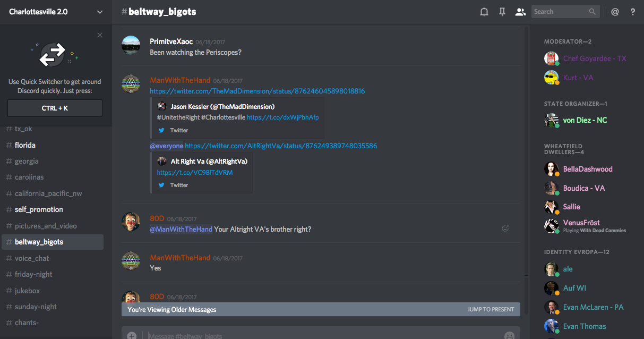
Task: Open the AltRightVa twitter status link
Action: click(281, 146)
